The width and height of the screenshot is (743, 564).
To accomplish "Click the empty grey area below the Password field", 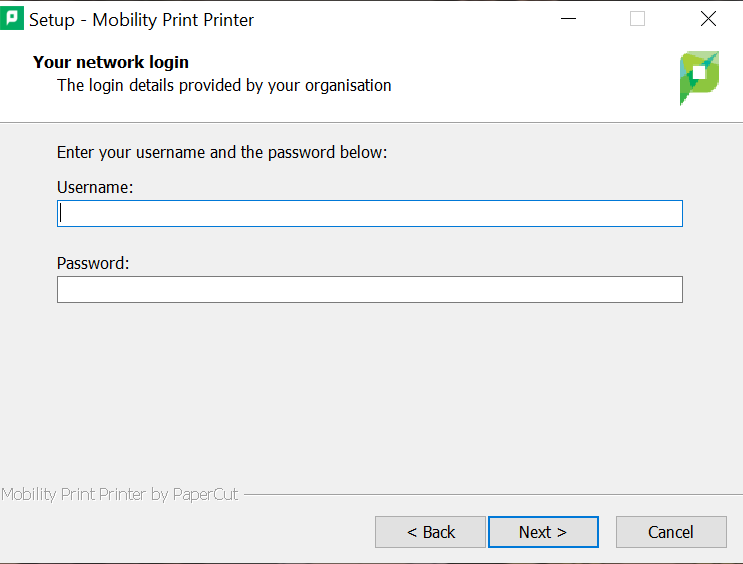I will pos(370,390).
